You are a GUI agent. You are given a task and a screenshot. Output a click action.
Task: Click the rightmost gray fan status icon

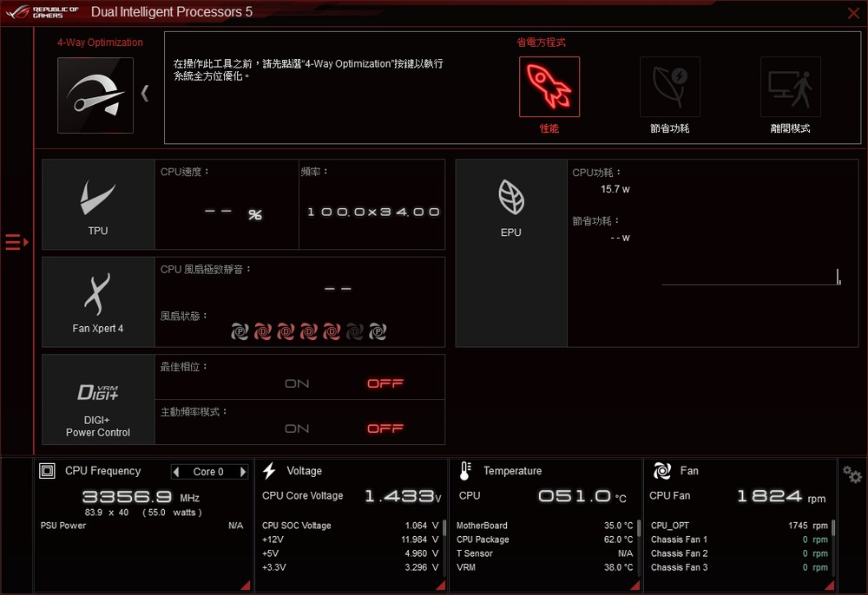(x=378, y=332)
